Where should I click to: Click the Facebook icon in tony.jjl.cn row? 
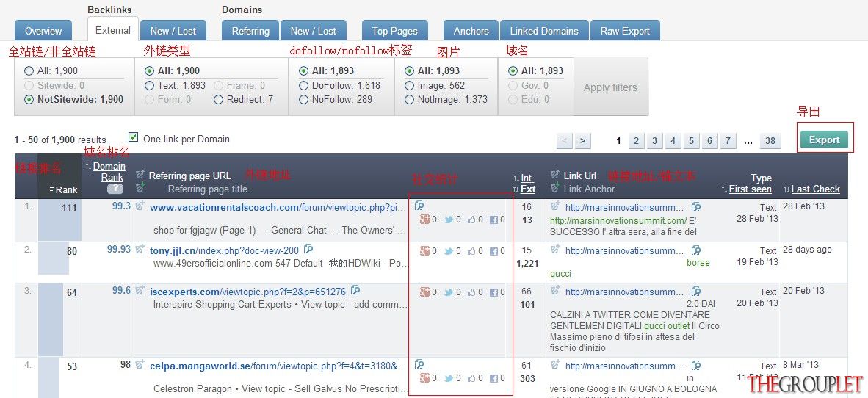point(494,251)
